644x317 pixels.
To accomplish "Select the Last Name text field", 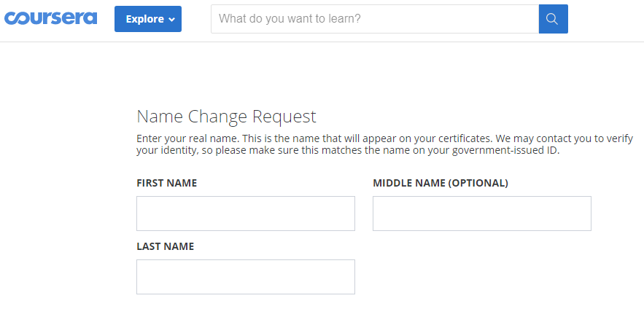I will pos(246,277).
